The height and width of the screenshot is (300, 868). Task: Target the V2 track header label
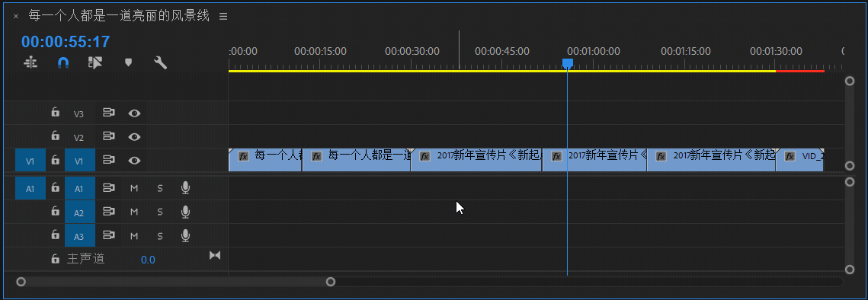79,138
